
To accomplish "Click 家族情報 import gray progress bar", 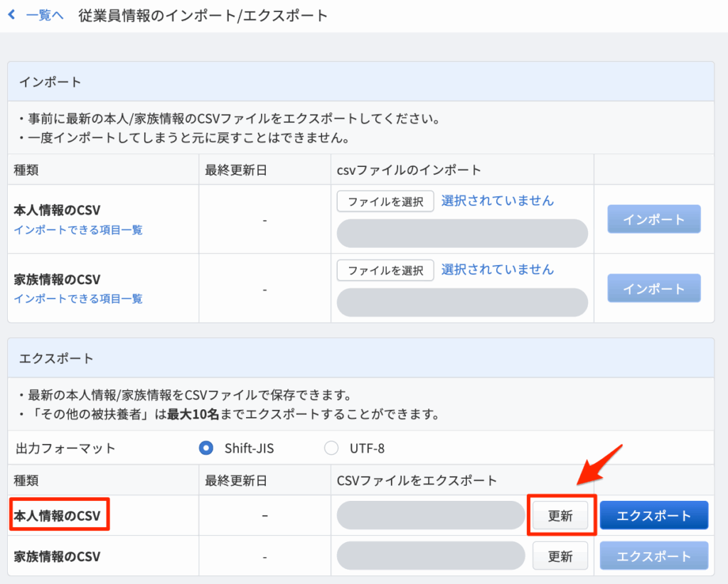I will point(462,302).
